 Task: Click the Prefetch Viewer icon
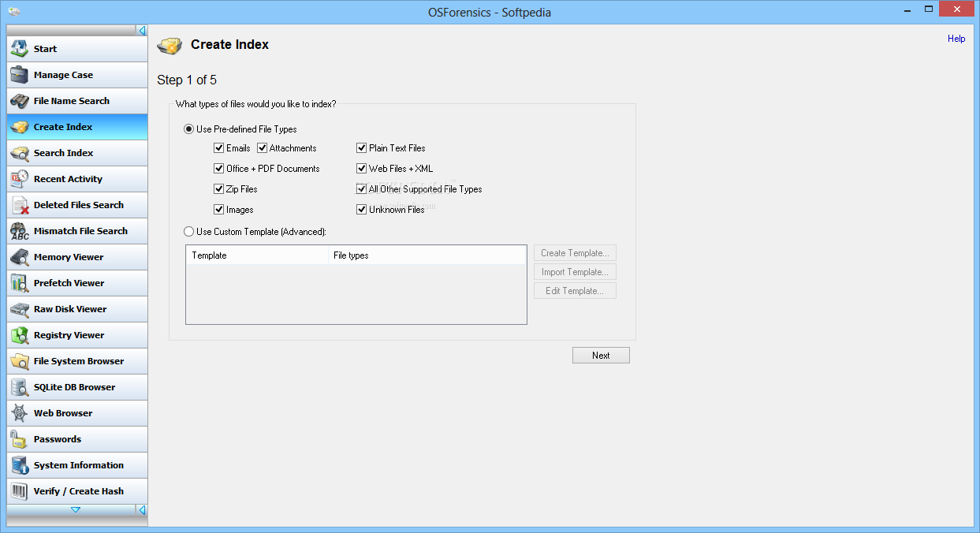tap(20, 283)
